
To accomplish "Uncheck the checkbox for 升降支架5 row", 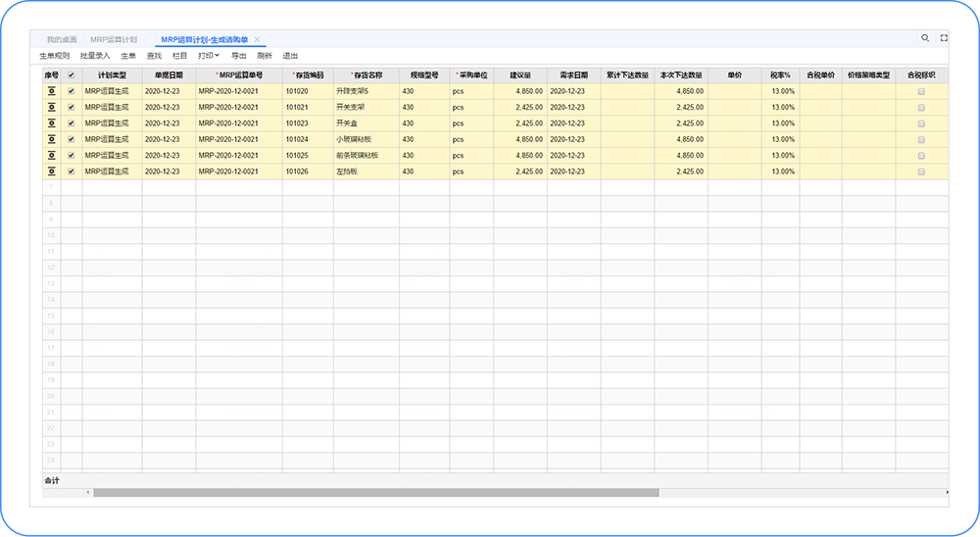I will click(71, 91).
